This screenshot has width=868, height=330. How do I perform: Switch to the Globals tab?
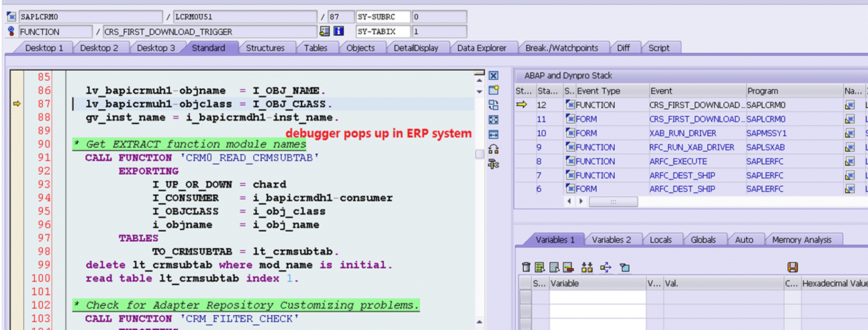point(703,240)
